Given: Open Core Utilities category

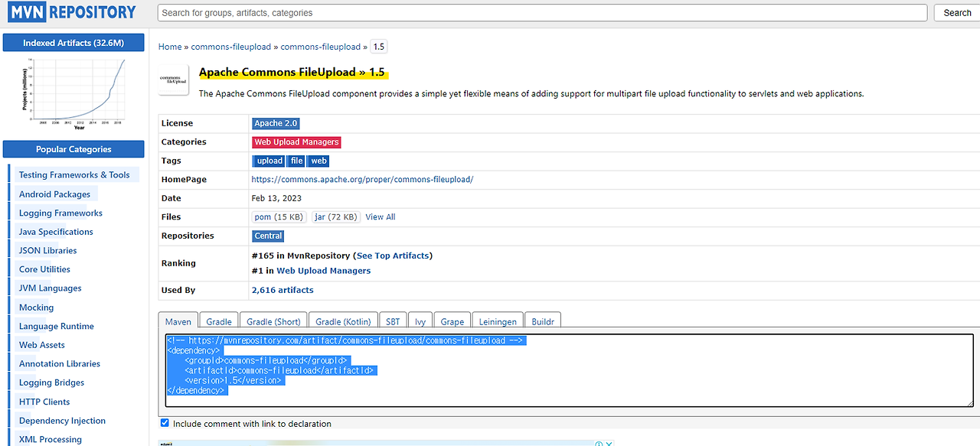Looking at the screenshot, I should 44,269.
